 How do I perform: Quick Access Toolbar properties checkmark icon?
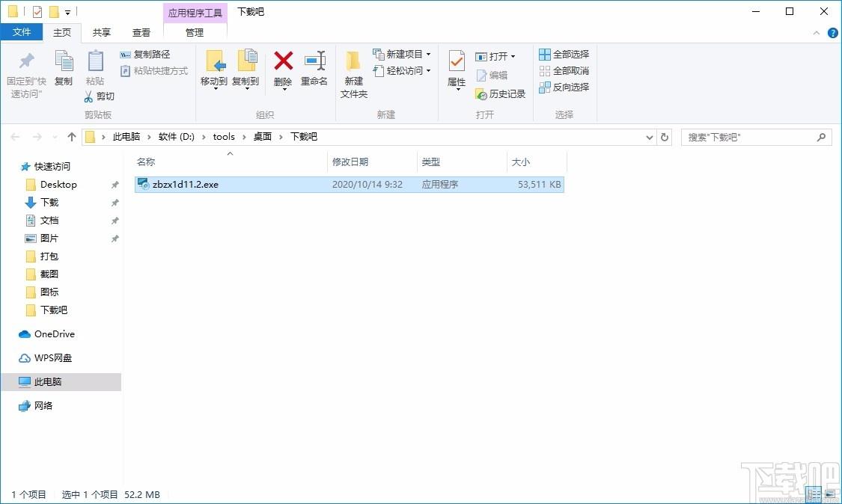(37, 11)
